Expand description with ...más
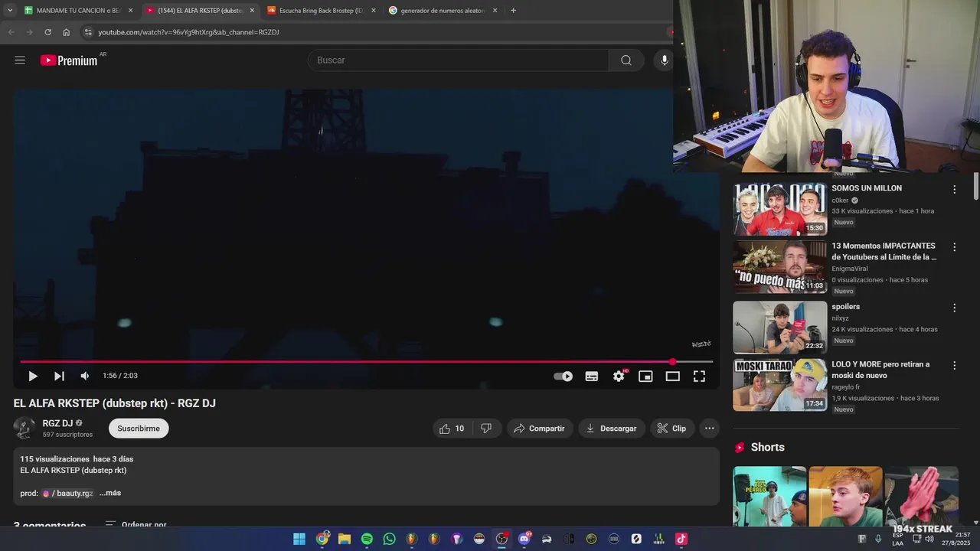Image resolution: width=980 pixels, height=551 pixels. coord(110,493)
